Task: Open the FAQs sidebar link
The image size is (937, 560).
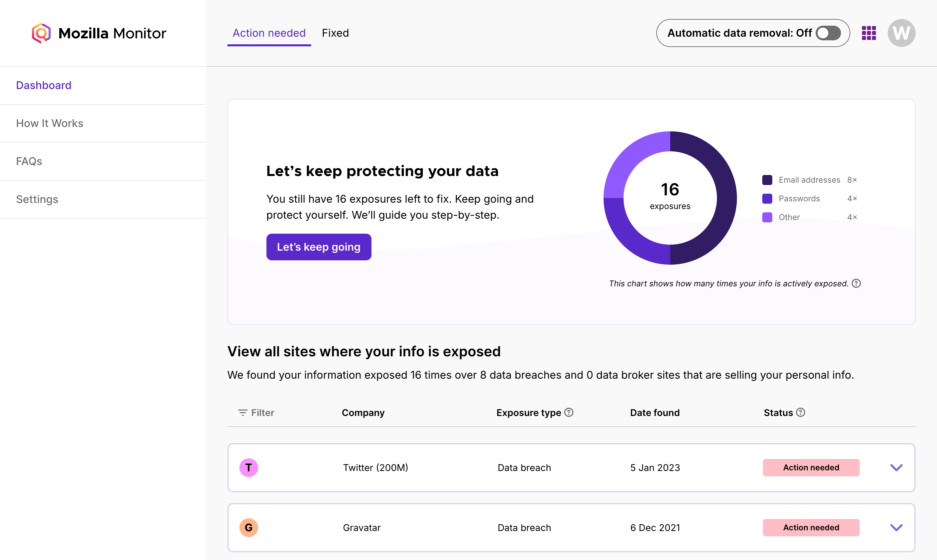Action: click(x=29, y=162)
